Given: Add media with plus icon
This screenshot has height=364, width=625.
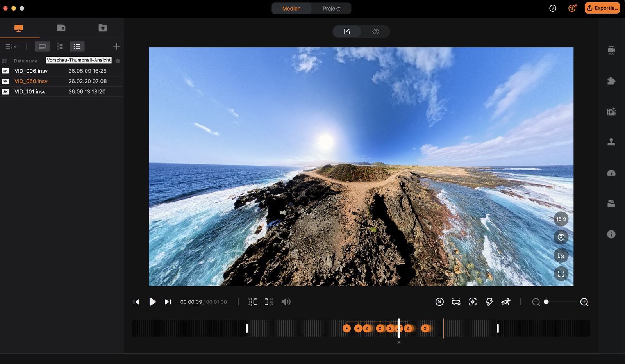Looking at the screenshot, I should [x=116, y=46].
